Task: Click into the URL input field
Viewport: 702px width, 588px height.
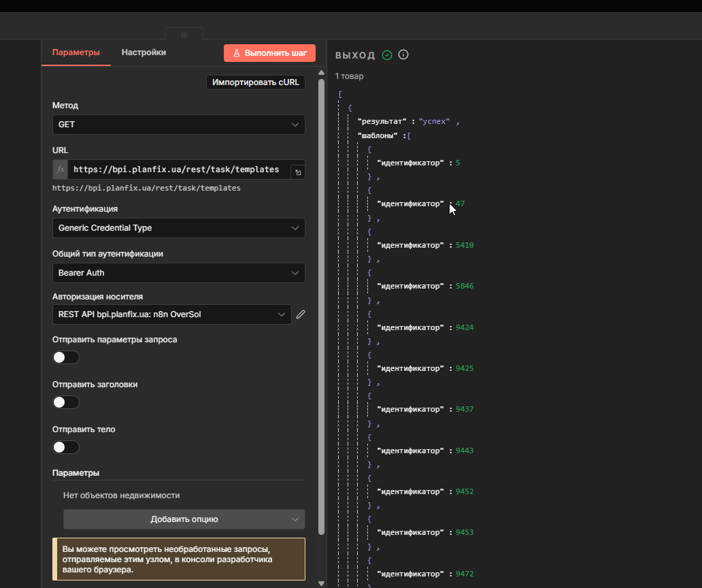Action: coord(179,169)
